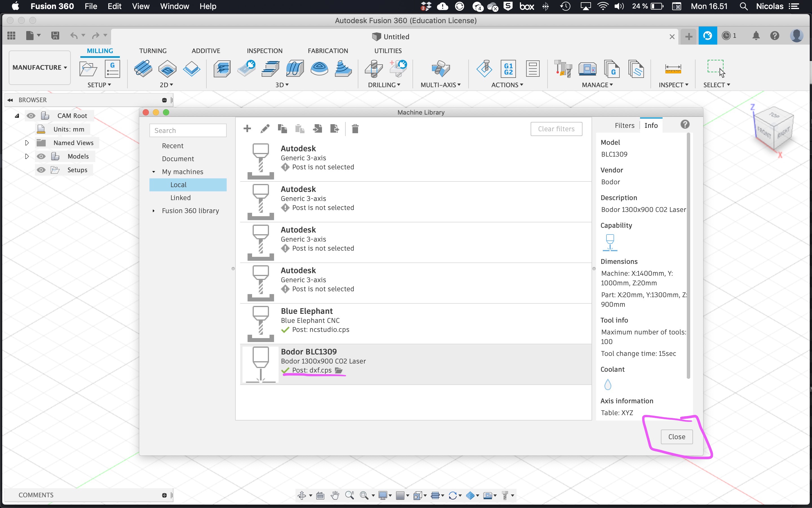
Task: Toggle visibility eye of Models
Action: pyautogui.click(x=41, y=156)
